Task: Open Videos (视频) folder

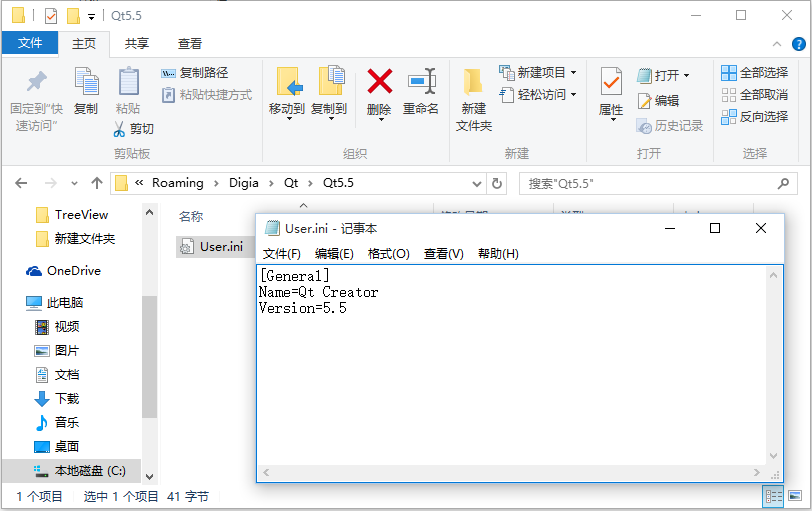Action: 56,327
